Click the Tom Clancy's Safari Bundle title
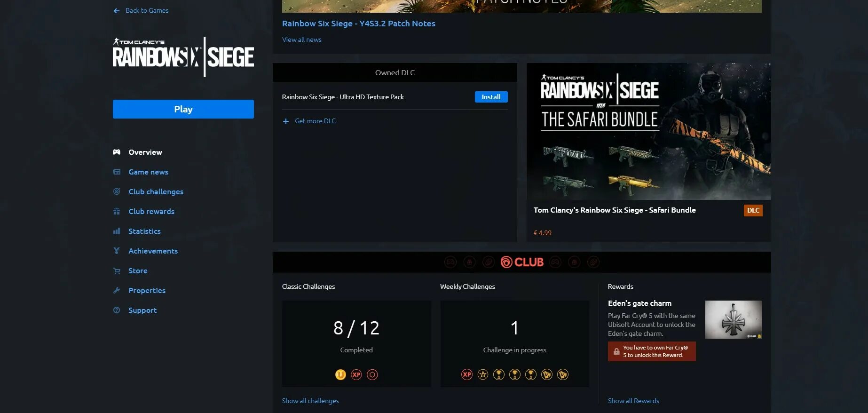868x413 pixels. tap(615, 210)
